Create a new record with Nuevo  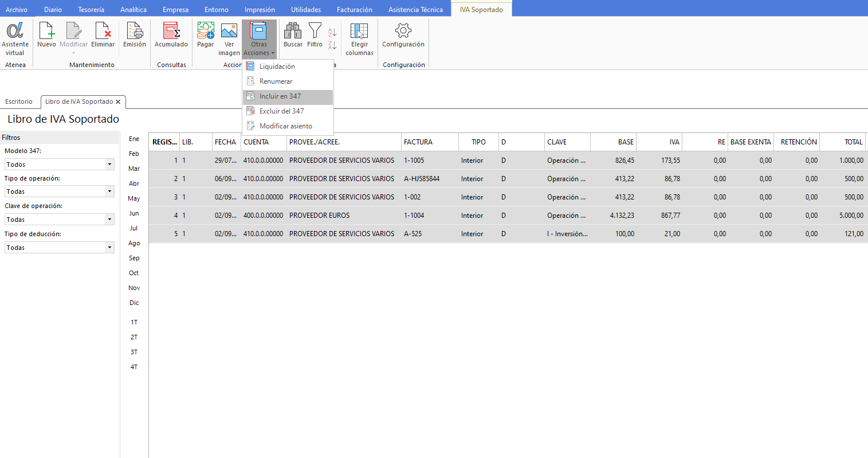(46, 36)
